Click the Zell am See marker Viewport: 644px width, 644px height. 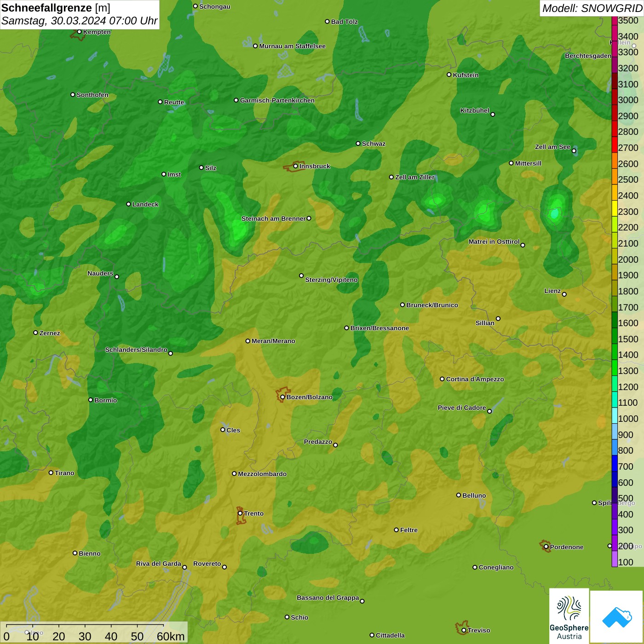tap(574, 151)
